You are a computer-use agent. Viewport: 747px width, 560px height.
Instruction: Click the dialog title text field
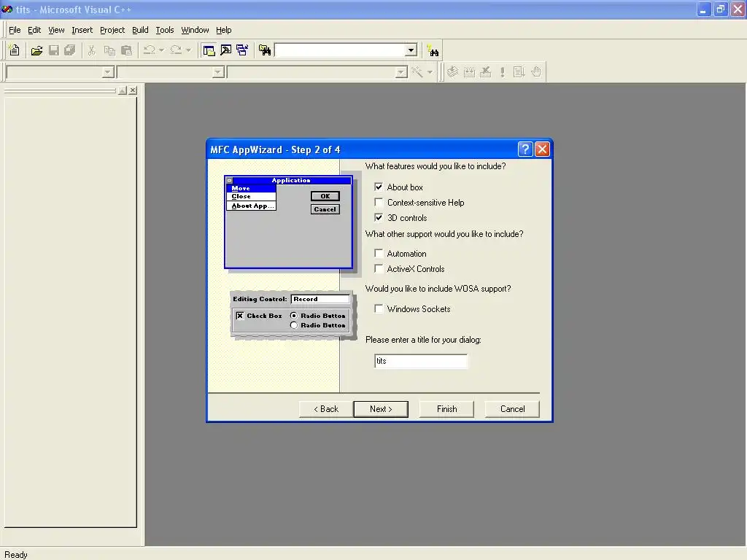pyautogui.click(x=421, y=361)
